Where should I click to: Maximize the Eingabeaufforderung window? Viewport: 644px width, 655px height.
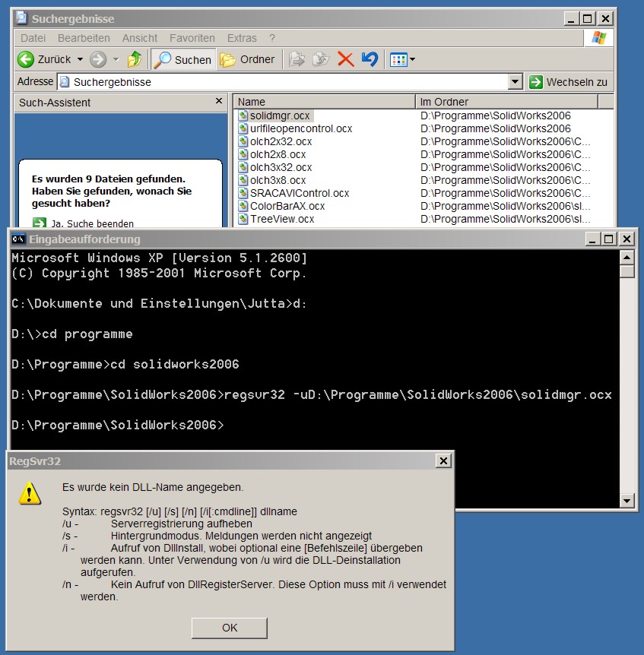[608, 239]
